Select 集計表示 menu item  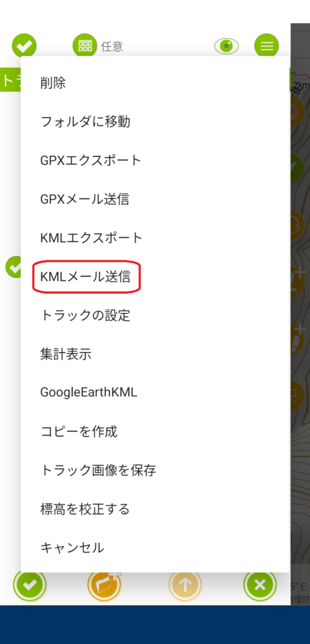tap(155, 354)
